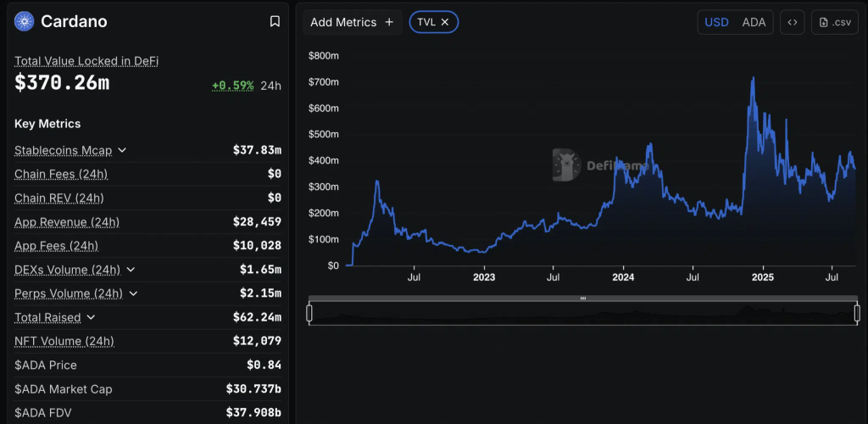Click the Chain Fees (24h) label

pos(61,174)
